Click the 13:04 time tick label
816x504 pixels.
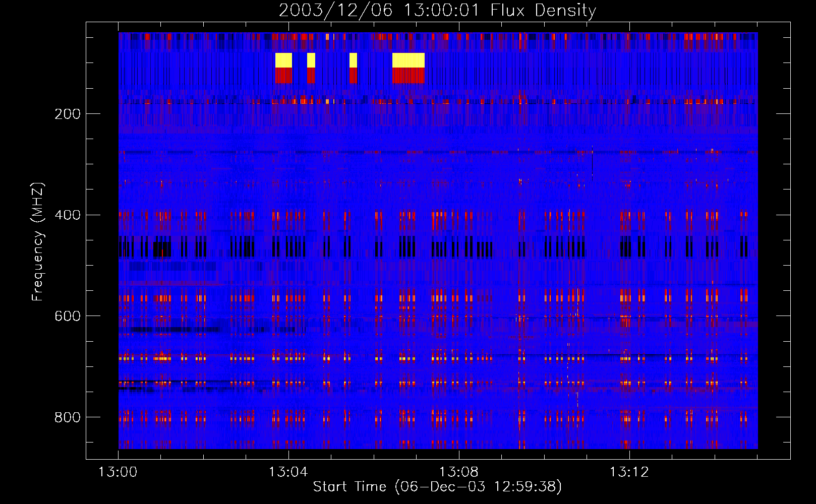tap(288, 472)
